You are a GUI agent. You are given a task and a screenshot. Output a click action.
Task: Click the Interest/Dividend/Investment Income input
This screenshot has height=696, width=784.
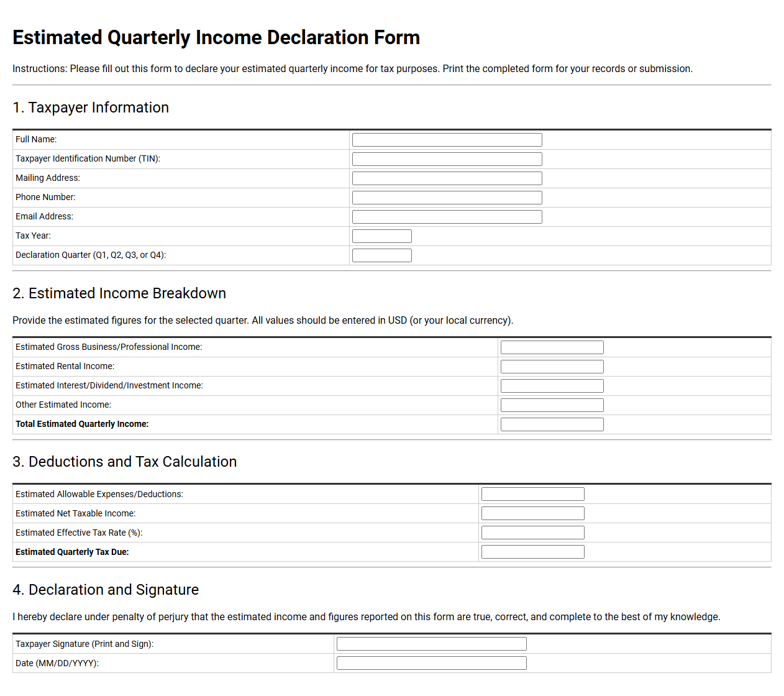pyautogui.click(x=552, y=386)
